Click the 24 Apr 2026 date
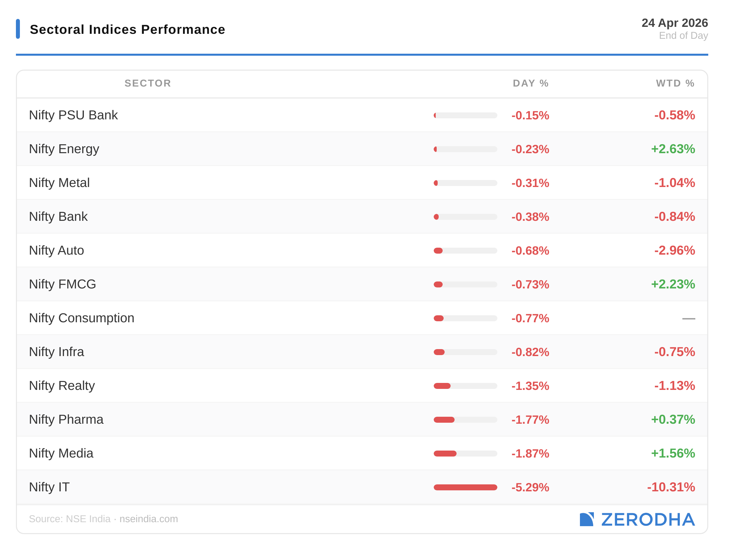Viewport: 756px width, 554px height. tap(674, 23)
